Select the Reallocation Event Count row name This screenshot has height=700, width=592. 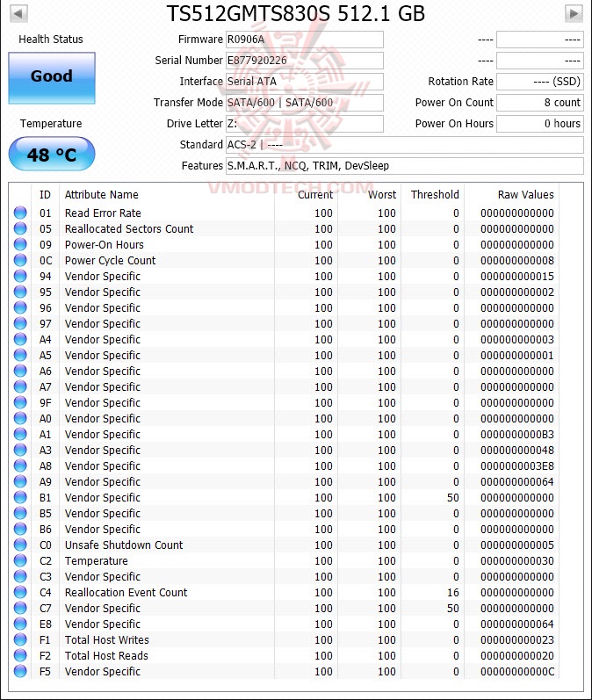click(x=126, y=593)
